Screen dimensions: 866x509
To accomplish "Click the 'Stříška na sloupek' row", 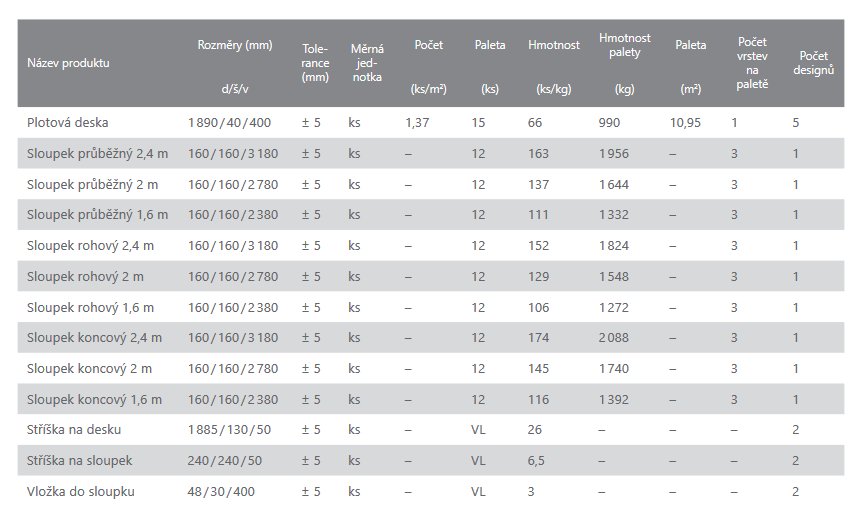I will (431, 460).
